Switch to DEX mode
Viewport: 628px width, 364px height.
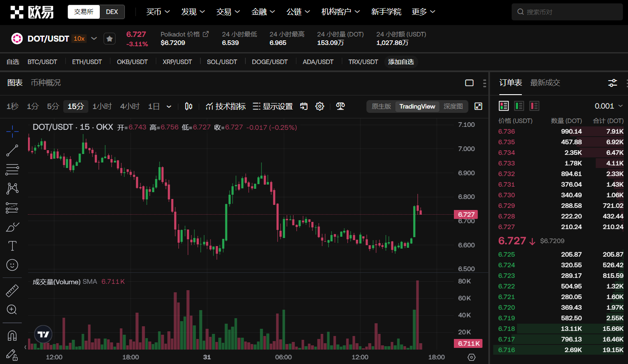point(112,12)
